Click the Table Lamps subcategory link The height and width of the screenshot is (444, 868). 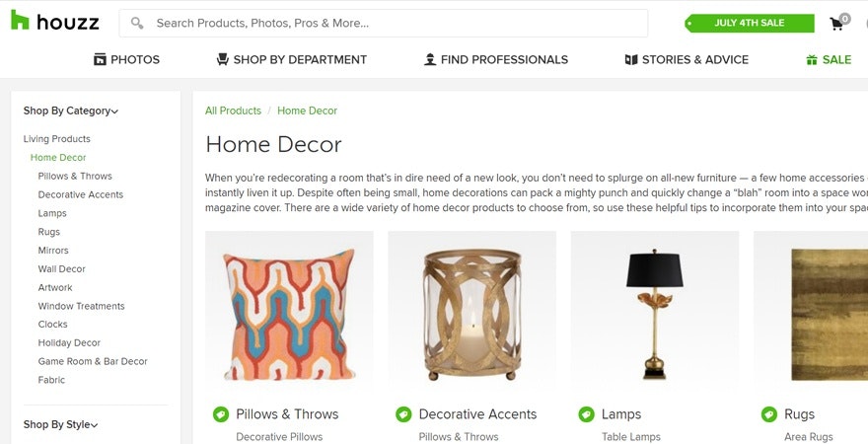pyautogui.click(x=631, y=437)
